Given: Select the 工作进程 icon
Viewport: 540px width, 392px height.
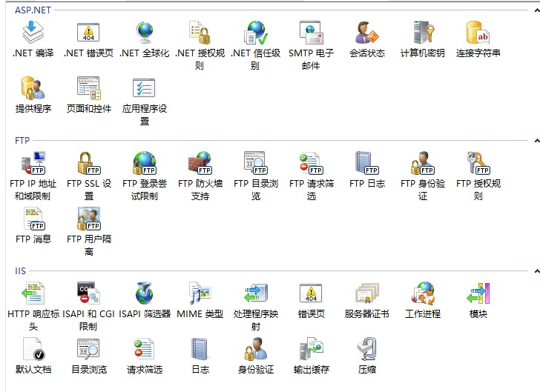Looking at the screenshot, I should (x=423, y=293).
